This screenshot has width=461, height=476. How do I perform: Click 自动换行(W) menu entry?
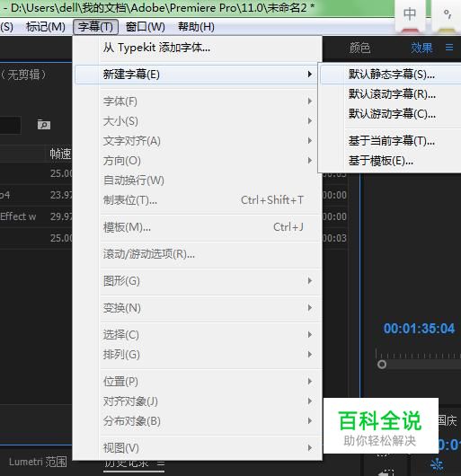point(198,181)
